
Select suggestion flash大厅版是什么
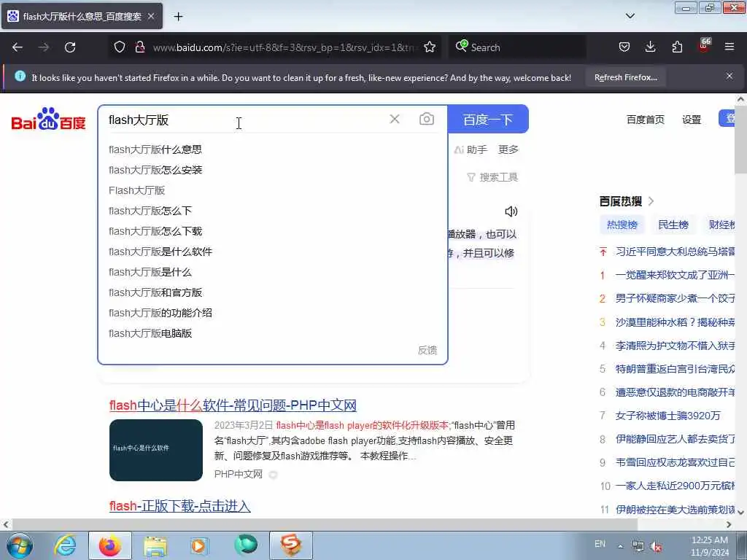coord(273,273)
